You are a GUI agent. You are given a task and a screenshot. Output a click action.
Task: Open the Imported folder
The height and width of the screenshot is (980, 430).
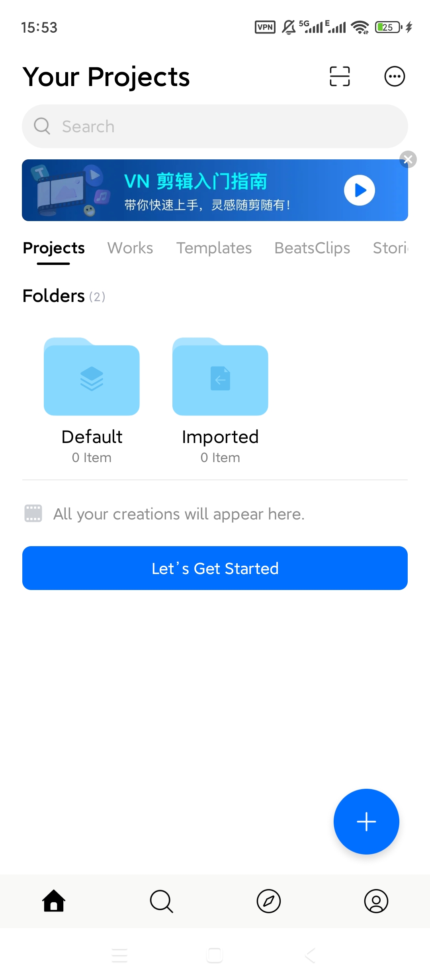click(220, 377)
